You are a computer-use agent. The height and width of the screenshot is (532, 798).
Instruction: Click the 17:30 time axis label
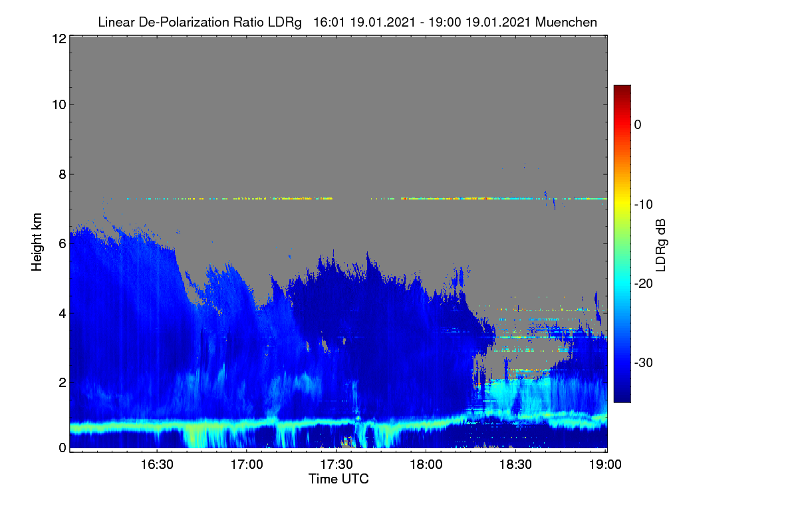tap(336, 464)
